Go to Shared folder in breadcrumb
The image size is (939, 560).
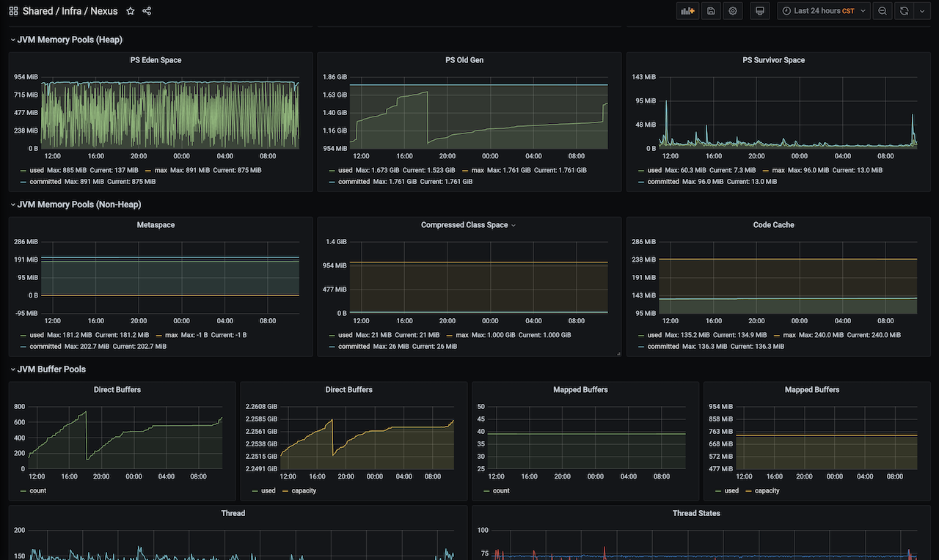tap(37, 11)
